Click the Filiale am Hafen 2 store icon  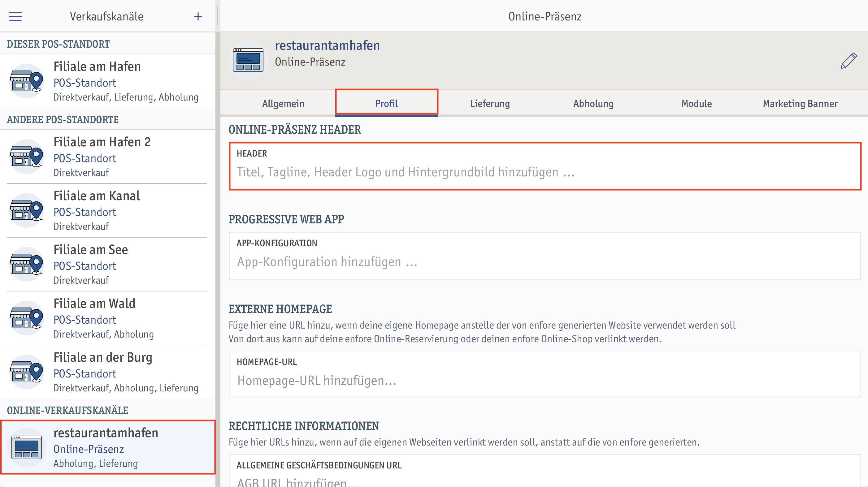27,157
